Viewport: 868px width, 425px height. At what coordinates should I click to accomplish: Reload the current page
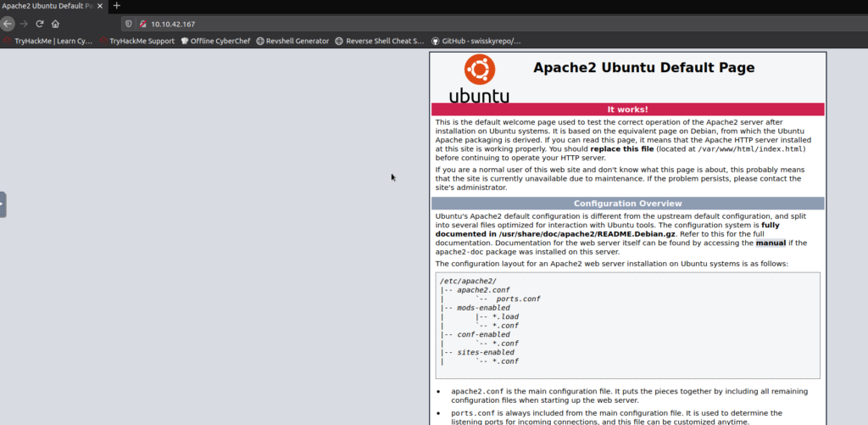39,24
